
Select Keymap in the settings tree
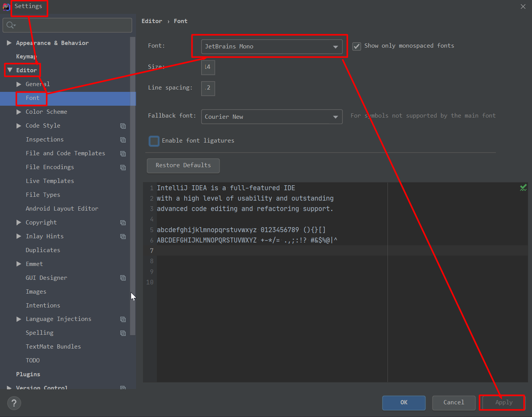pyautogui.click(x=26, y=56)
